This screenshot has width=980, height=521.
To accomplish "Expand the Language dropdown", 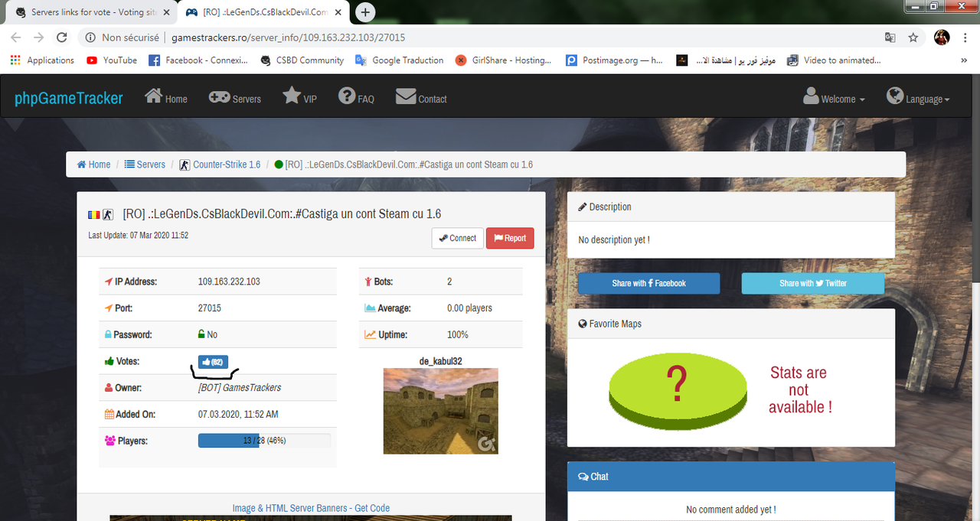I will 918,97.
